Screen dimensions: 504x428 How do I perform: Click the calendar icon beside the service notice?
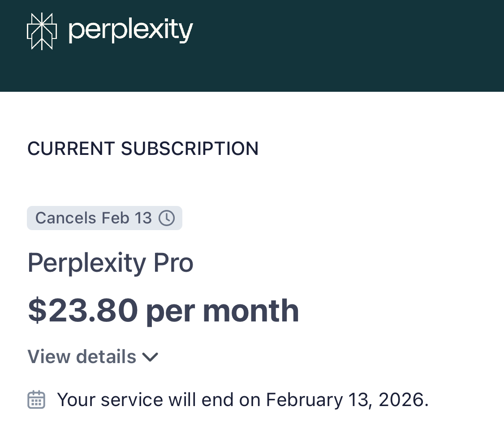pos(36,399)
